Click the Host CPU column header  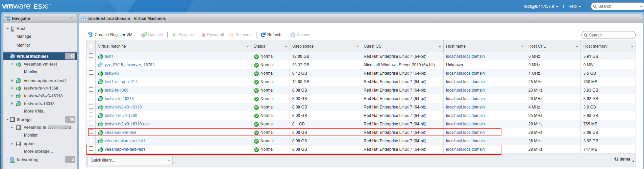553,46
